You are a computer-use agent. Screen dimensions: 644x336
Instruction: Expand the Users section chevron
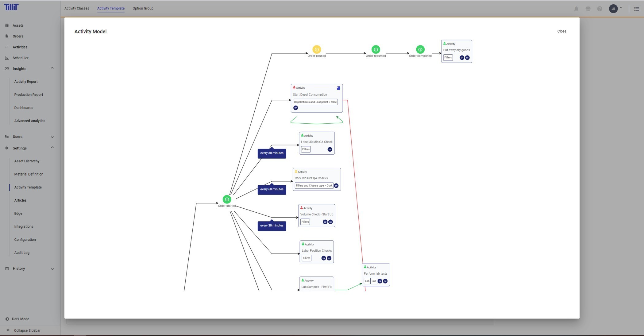click(52, 137)
